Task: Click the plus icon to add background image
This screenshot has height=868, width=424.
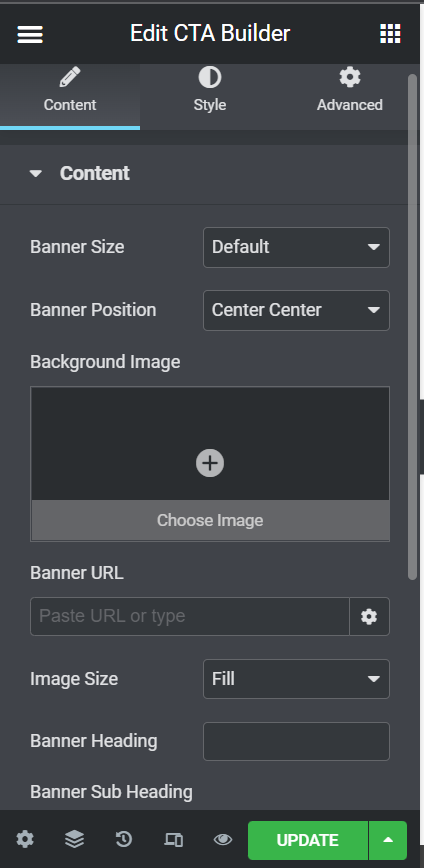Action: [x=210, y=463]
